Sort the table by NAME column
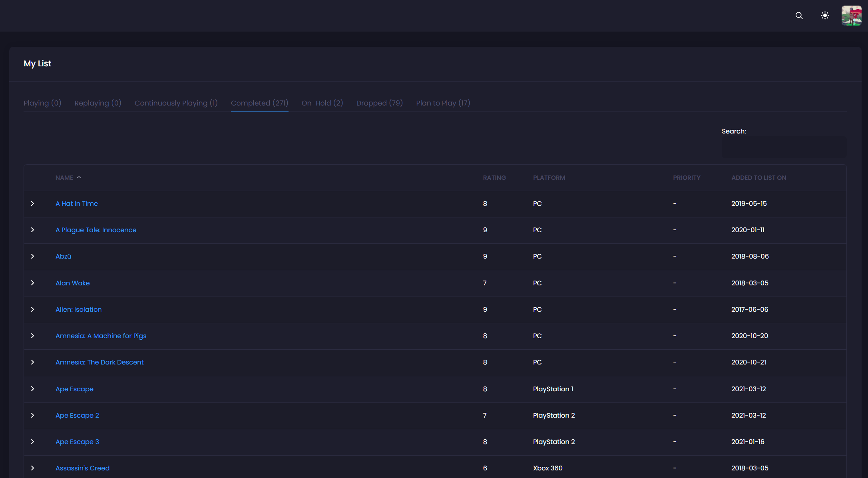Screen dimensions: 868x478 point(64,178)
